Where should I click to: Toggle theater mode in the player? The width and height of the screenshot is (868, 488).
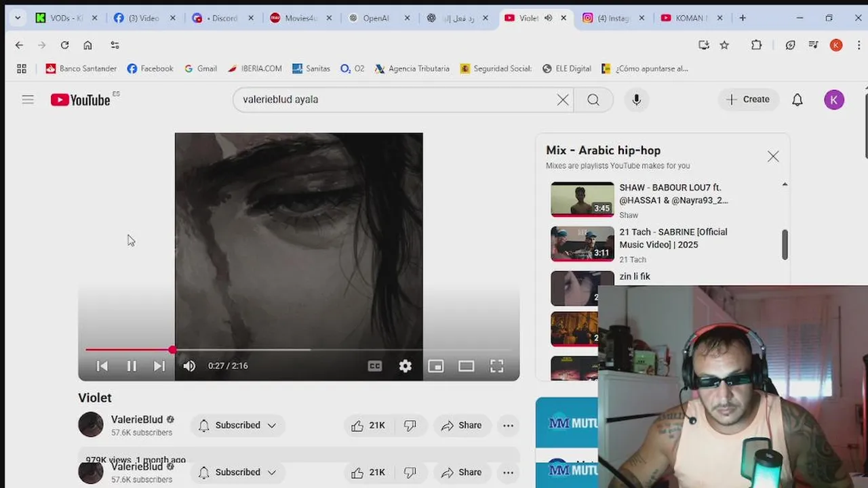coord(466,366)
